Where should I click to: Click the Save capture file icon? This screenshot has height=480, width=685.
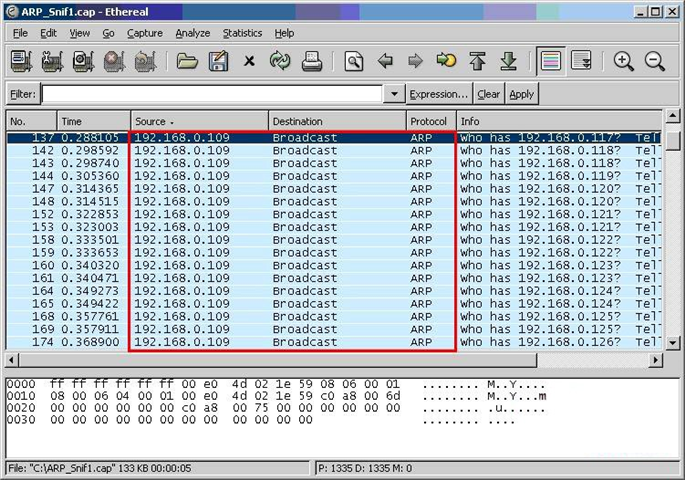click(217, 62)
